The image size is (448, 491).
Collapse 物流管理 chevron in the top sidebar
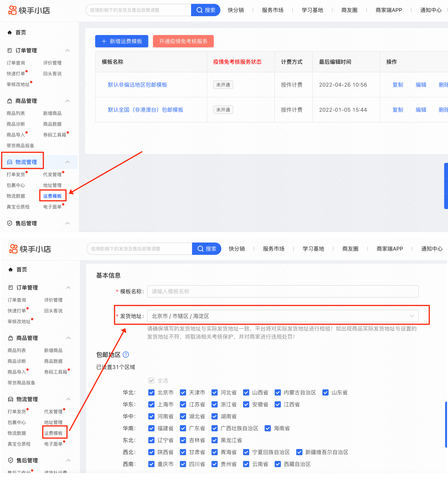[x=68, y=162]
